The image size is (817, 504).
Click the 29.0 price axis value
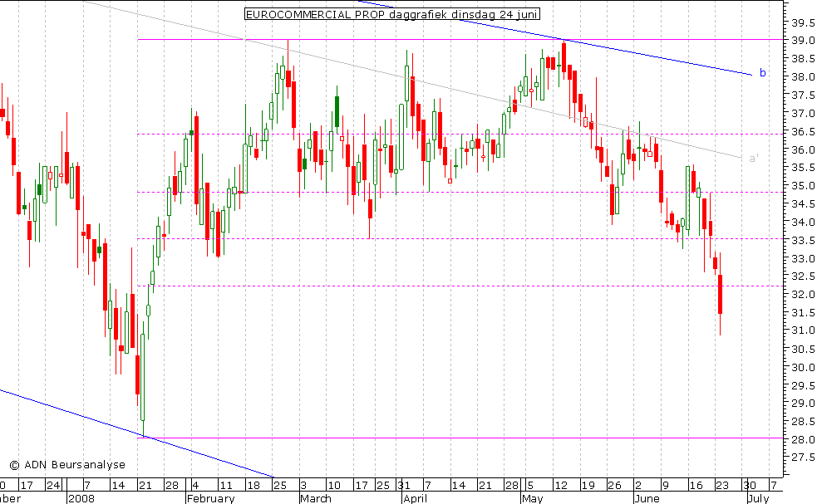pos(803,404)
